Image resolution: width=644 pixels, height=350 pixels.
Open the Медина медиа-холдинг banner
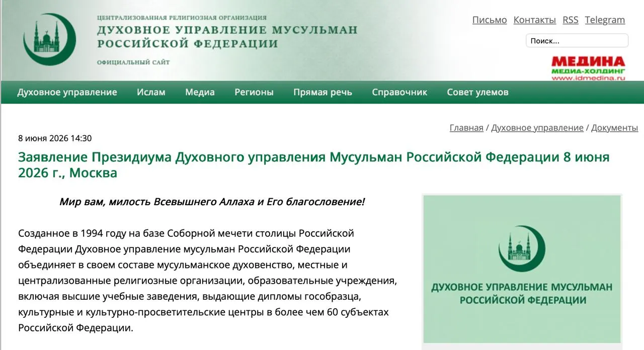pos(588,68)
